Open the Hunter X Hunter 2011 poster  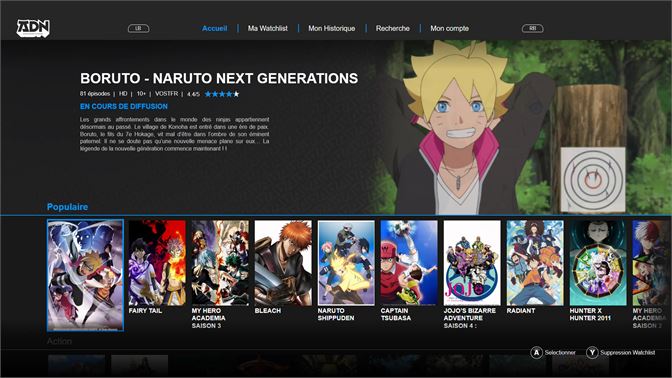click(x=598, y=263)
